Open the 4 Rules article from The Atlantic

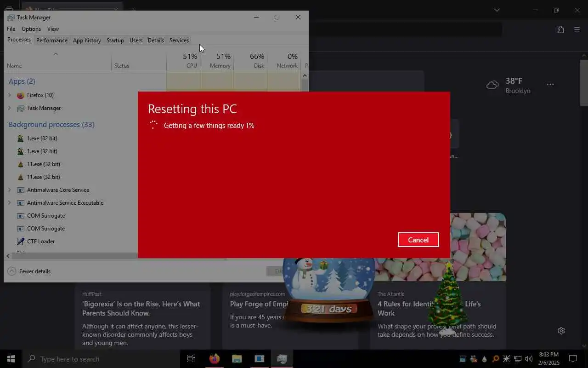429,308
